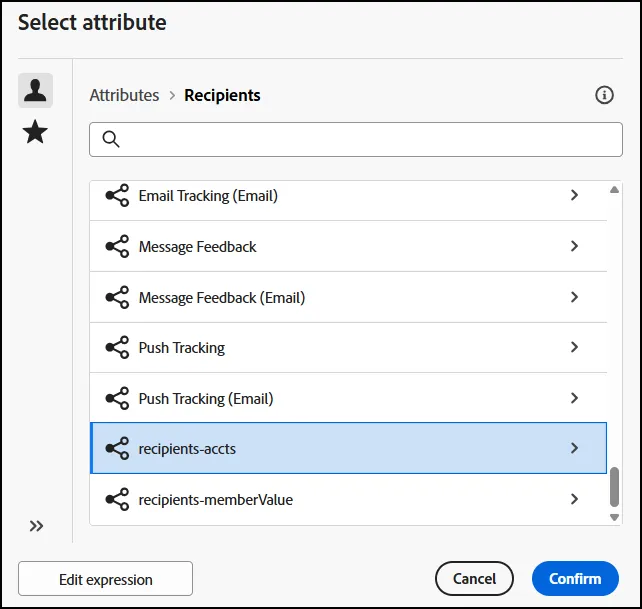The width and height of the screenshot is (642, 609).
Task: Go back to Attributes breadcrumb
Action: pos(124,95)
